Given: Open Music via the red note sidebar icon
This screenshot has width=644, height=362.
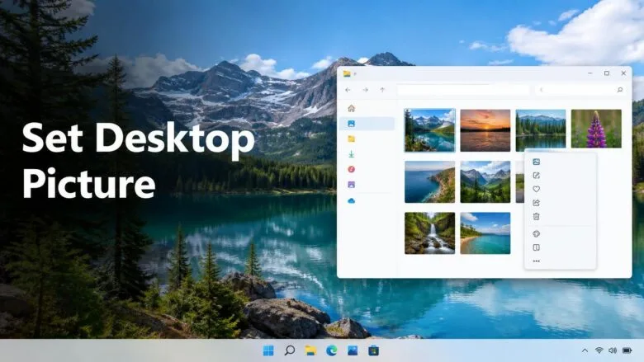Looking at the screenshot, I should [x=351, y=169].
